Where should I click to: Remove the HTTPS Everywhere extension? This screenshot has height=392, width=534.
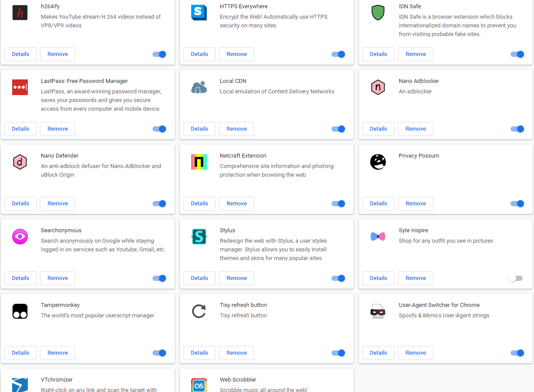pos(237,54)
